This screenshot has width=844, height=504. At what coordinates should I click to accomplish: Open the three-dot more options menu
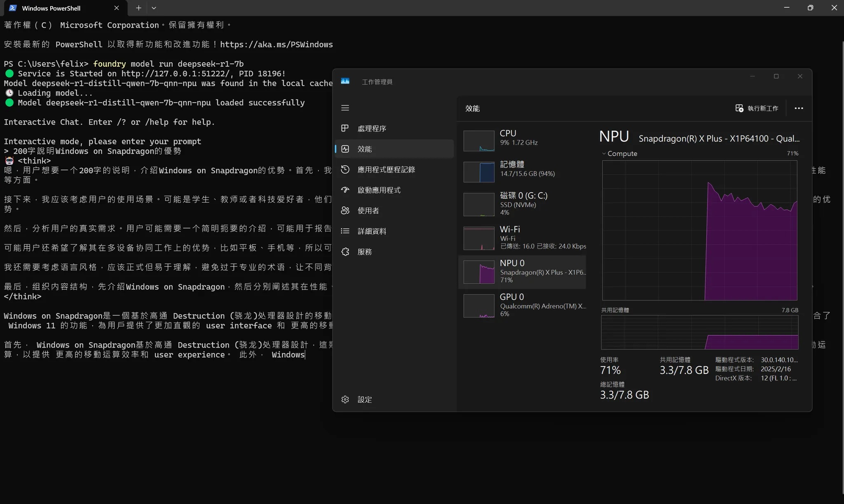click(x=799, y=108)
